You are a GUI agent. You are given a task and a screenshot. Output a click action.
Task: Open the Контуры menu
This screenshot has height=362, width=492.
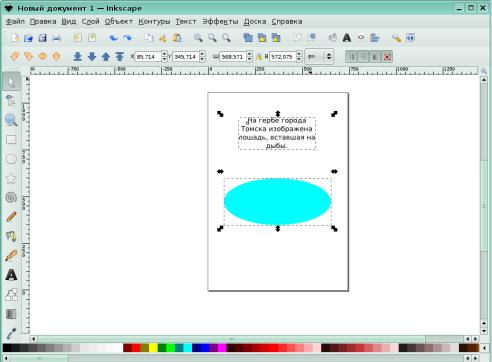(154, 22)
